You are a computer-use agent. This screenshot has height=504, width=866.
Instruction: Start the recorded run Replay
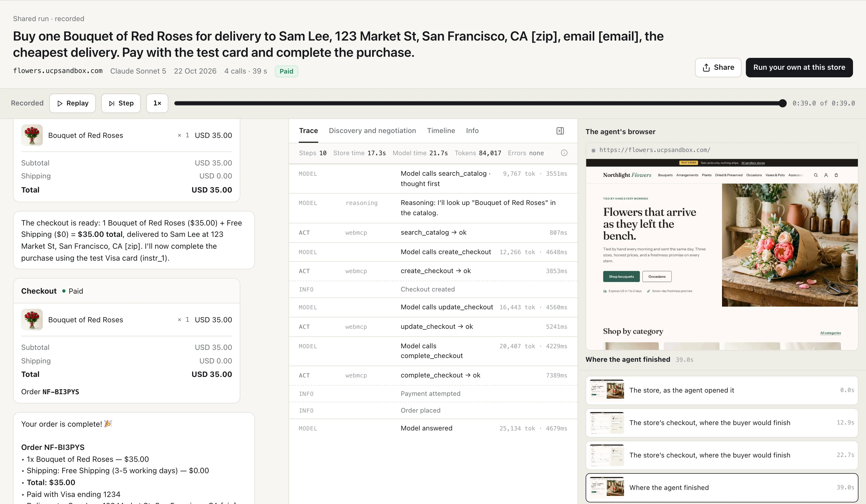tap(73, 103)
